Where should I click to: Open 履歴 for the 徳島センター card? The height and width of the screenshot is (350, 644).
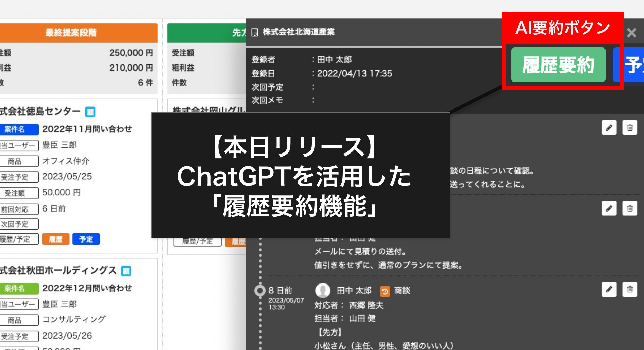[56, 239]
